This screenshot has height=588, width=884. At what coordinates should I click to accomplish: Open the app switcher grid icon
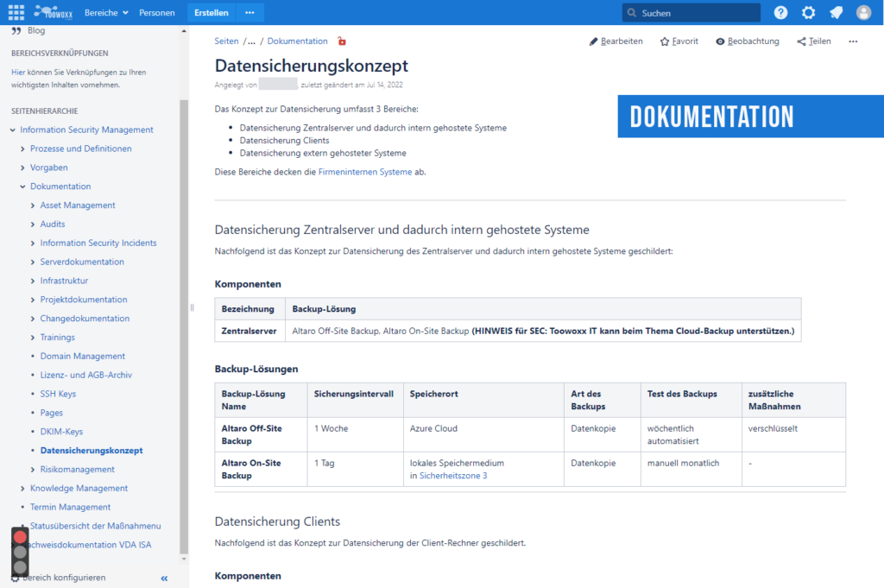[16, 13]
